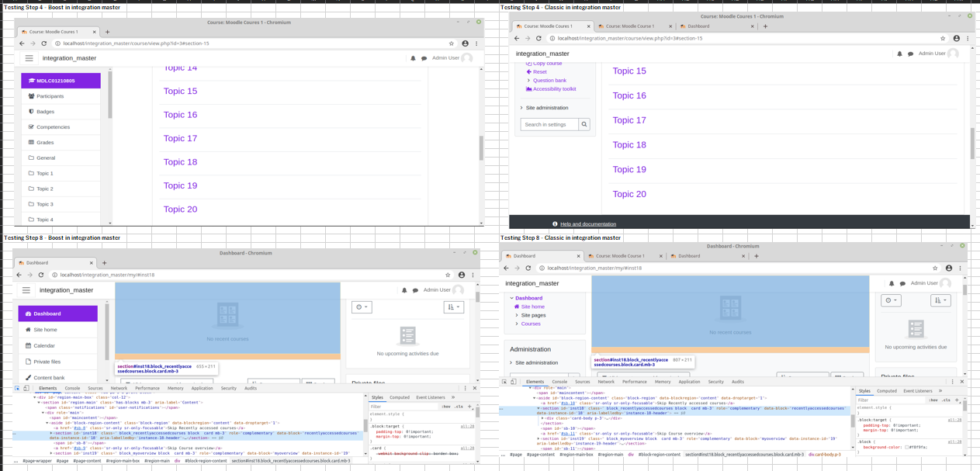The image size is (980, 471).
Task: Open the Computed tab in Step 8 Boost DevTools
Action: point(400,397)
